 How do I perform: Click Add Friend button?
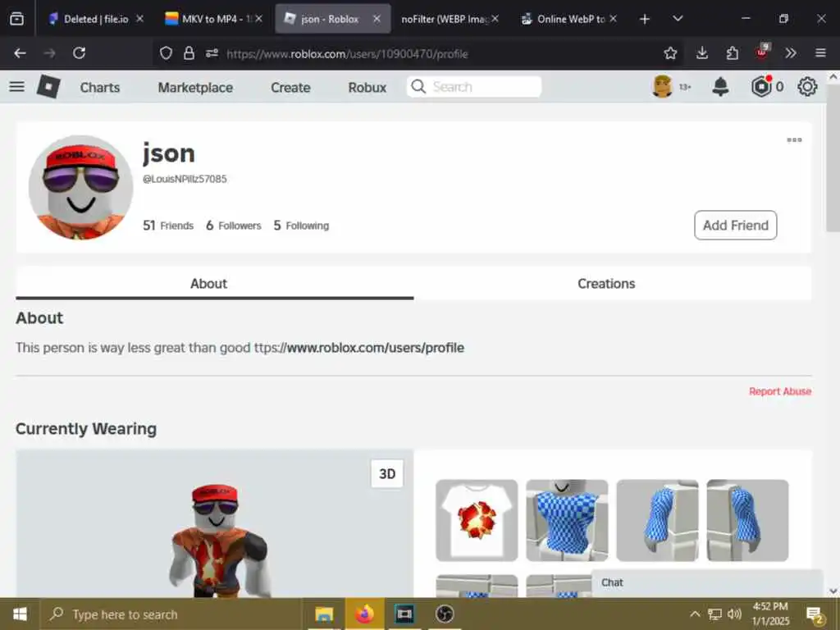736,225
